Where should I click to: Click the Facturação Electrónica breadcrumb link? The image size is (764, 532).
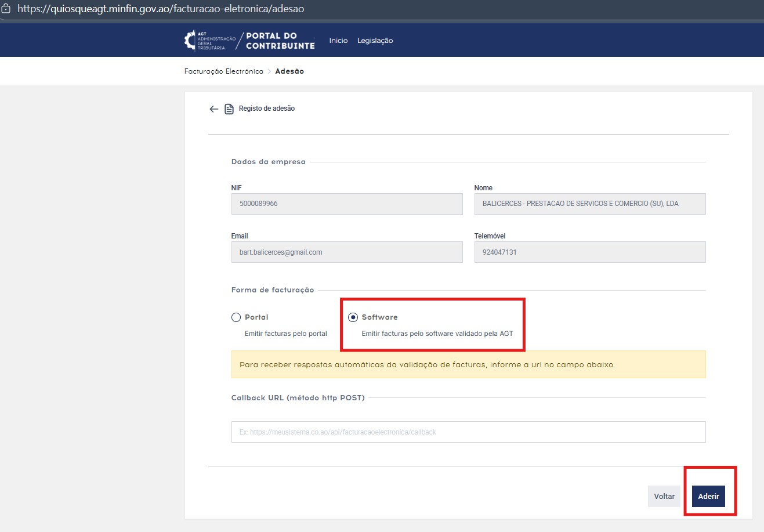coord(223,71)
